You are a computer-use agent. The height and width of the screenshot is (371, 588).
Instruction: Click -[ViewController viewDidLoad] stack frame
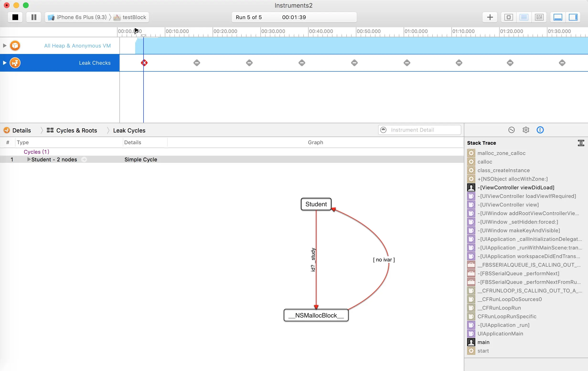516,187
